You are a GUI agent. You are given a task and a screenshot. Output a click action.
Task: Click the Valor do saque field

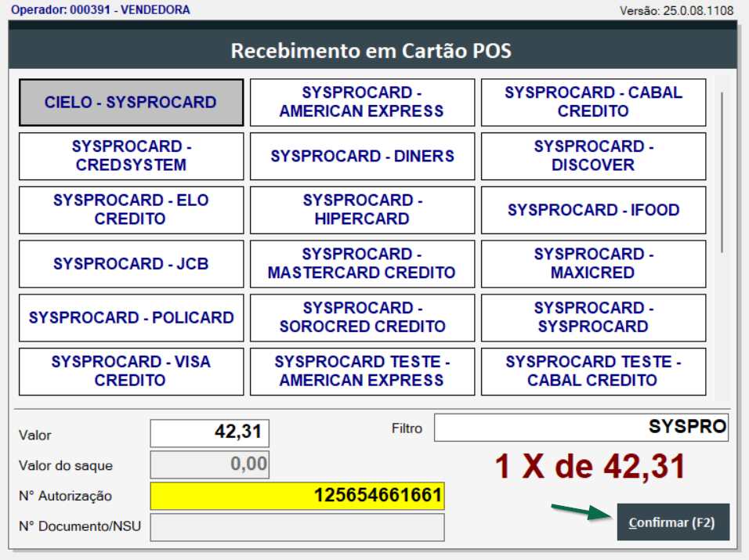210,464
